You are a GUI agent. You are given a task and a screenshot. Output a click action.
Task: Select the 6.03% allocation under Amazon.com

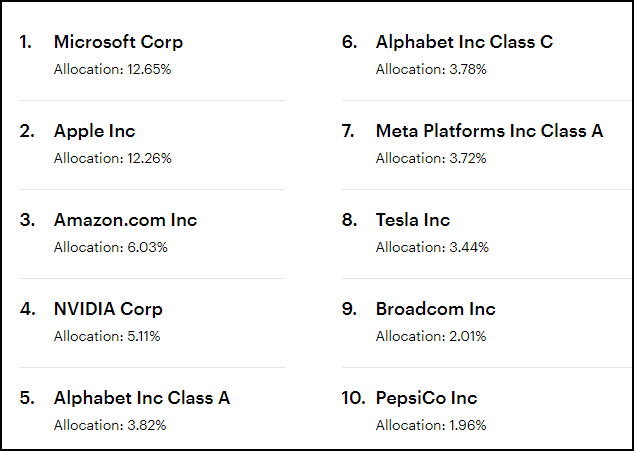[110, 247]
